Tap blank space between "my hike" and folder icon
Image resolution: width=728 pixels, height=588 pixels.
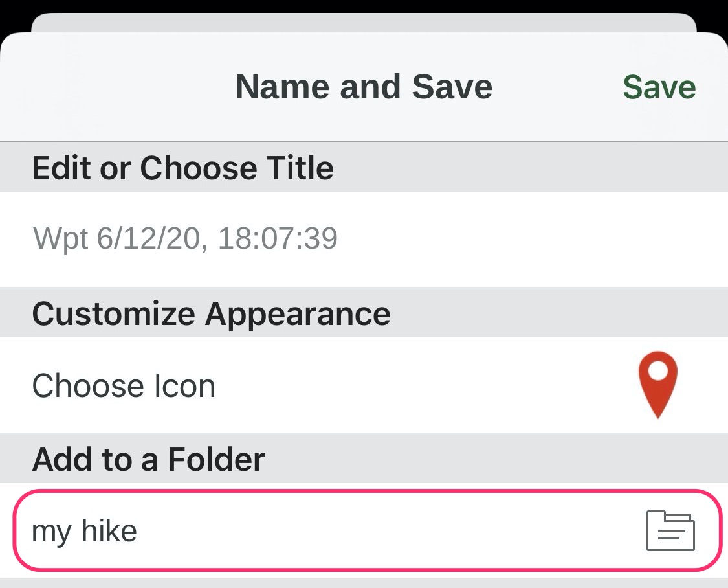[388, 532]
